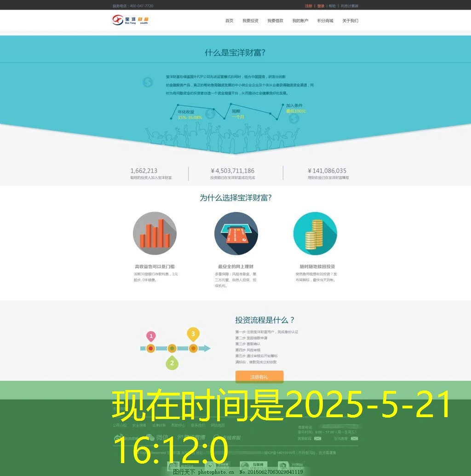Screen dimensions: 471x476
Task: Click the envelope icon next to 在线客服
Action: click(354, 438)
